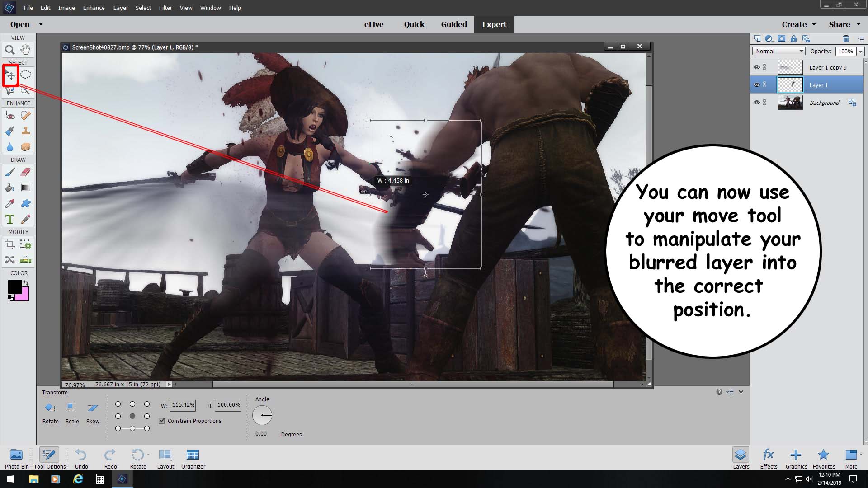Image resolution: width=868 pixels, height=488 pixels.
Task: Click the Undo button
Action: (81, 458)
